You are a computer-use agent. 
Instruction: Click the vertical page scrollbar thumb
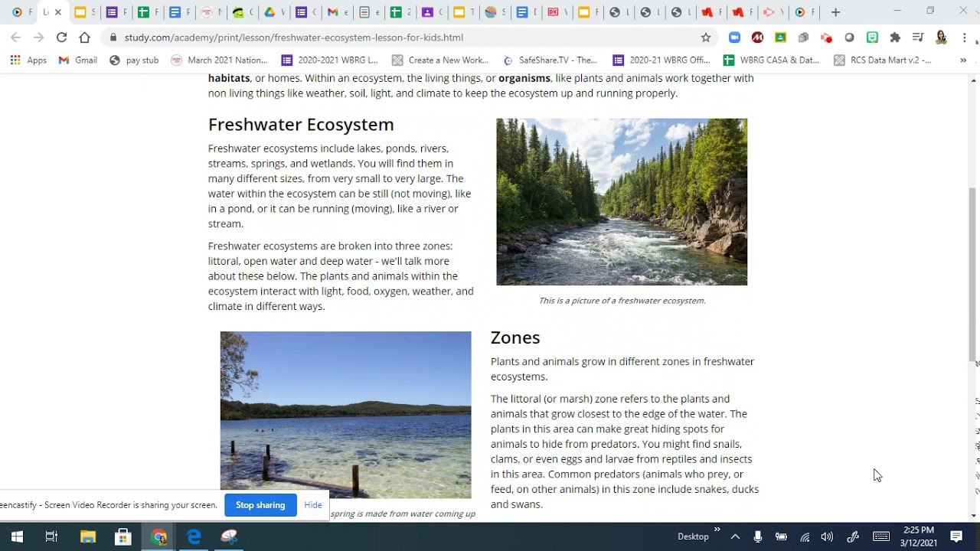tap(974, 275)
